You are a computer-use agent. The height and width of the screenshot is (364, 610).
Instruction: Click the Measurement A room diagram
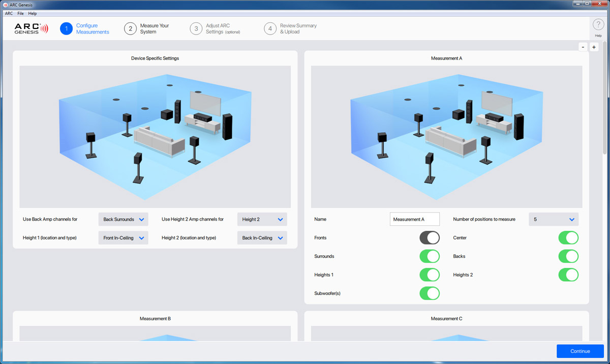(x=446, y=137)
